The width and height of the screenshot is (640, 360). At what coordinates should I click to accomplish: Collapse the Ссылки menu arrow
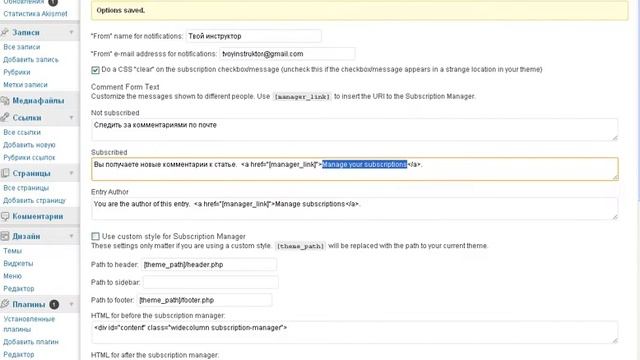tap(71, 118)
